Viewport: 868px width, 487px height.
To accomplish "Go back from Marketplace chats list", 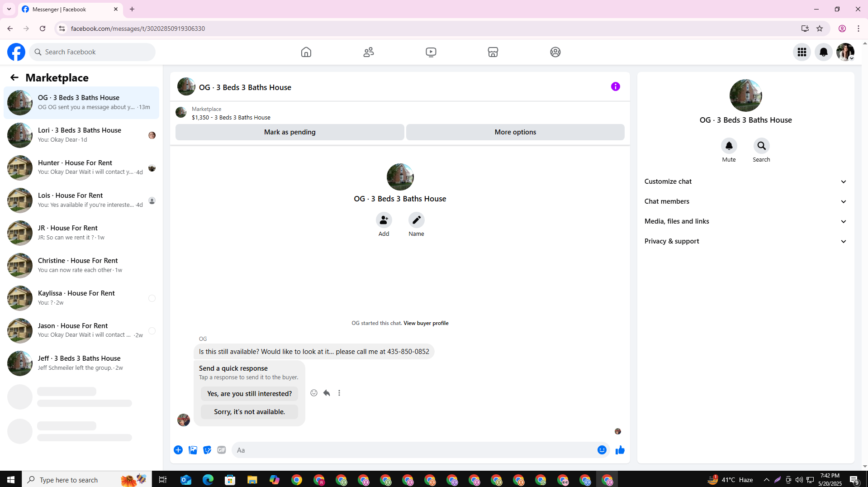I will coord(14,77).
